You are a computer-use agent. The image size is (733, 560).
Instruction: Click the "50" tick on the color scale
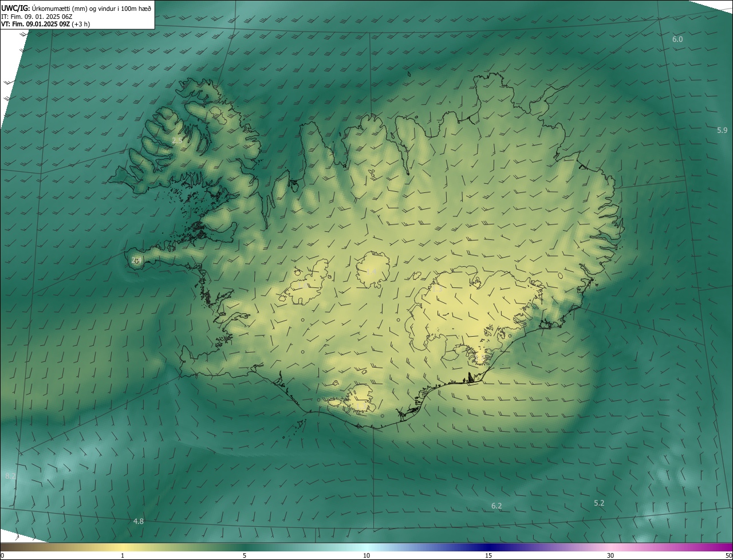coord(728,555)
